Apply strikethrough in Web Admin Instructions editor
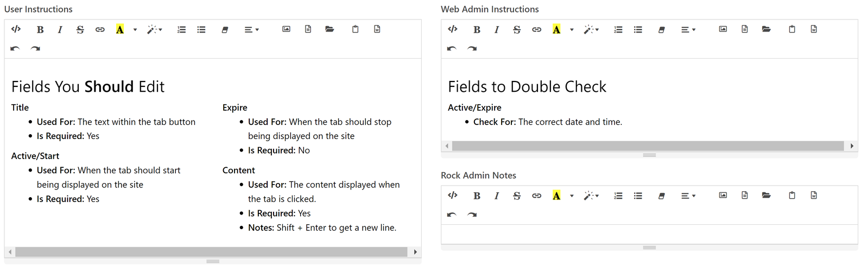This screenshot has width=868, height=265. [x=517, y=29]
